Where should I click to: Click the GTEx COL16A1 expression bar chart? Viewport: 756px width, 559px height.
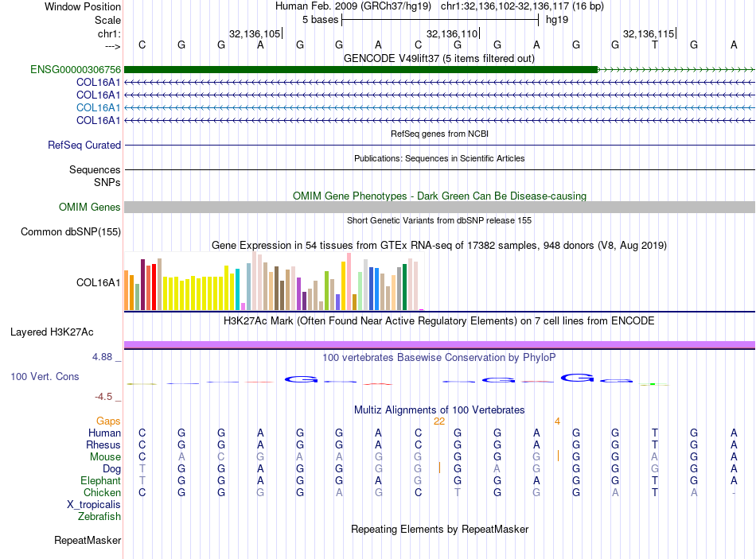274,281
